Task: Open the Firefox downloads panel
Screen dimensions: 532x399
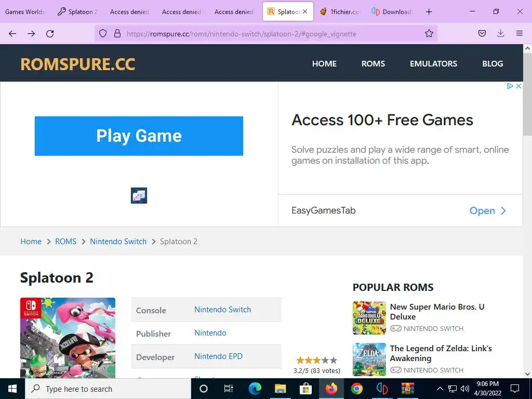Action: click(500, 33)
